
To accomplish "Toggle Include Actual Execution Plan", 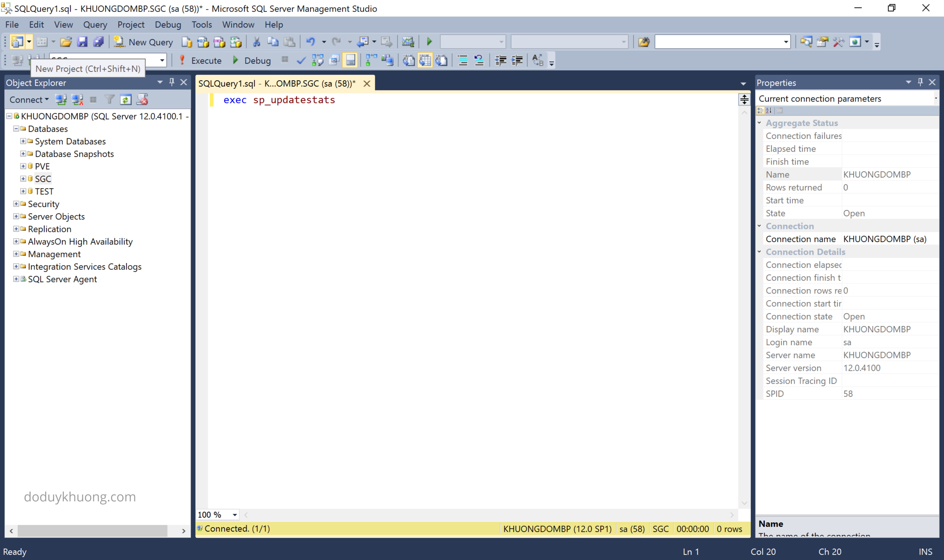I will (x=371, y=60).
